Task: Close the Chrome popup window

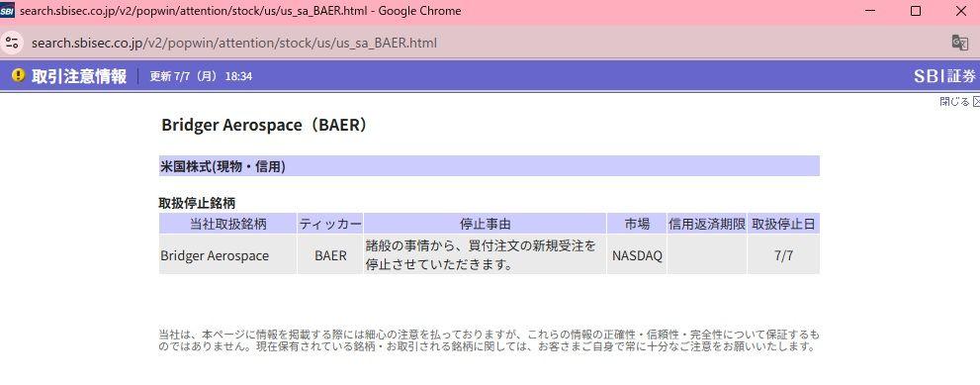Action: pos(960,11)
